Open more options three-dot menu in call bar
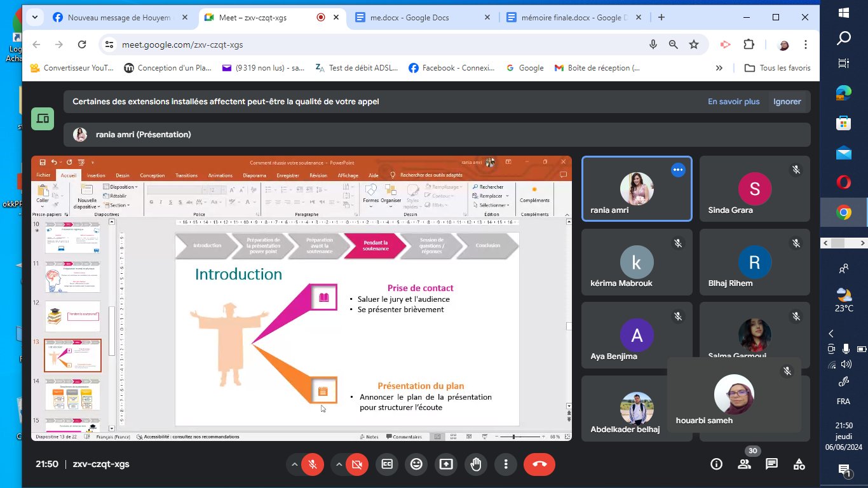This screenshot has width=868, height=488. click(x=505, y=464)
